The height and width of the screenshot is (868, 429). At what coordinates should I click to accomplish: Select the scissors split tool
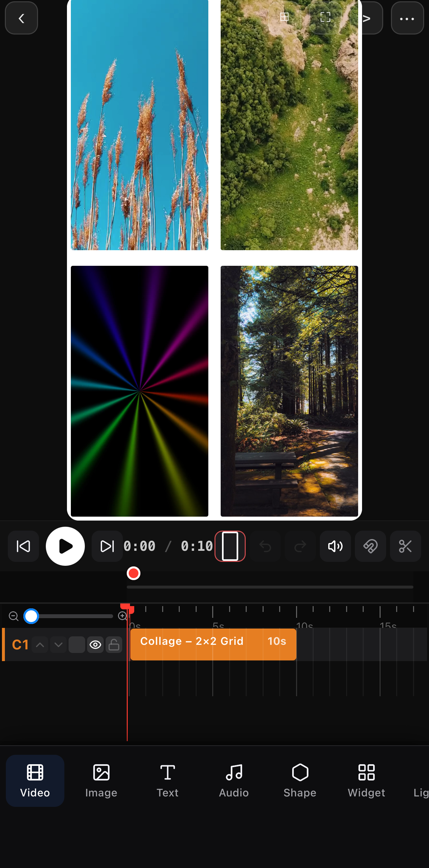(405, 546)
